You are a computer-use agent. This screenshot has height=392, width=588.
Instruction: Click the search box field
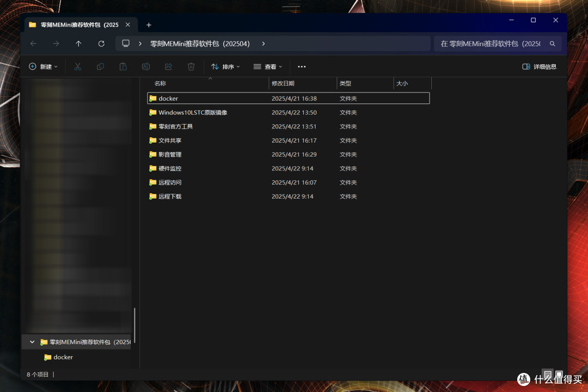pos(497,44)
